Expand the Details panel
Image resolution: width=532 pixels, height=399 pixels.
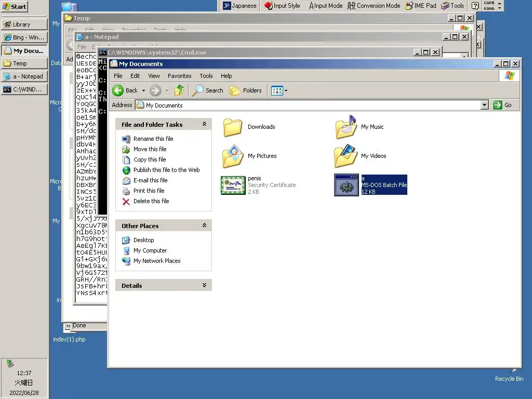click(204, 285)
